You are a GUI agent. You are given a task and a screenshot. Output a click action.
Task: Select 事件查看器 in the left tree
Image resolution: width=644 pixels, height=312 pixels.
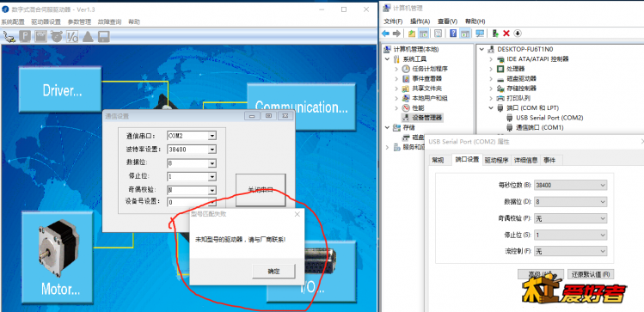click(x=427, y=78)
